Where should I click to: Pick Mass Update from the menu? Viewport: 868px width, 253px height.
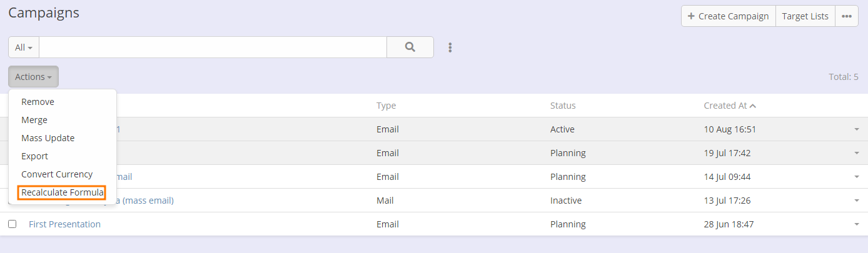(x=48, y=138)
